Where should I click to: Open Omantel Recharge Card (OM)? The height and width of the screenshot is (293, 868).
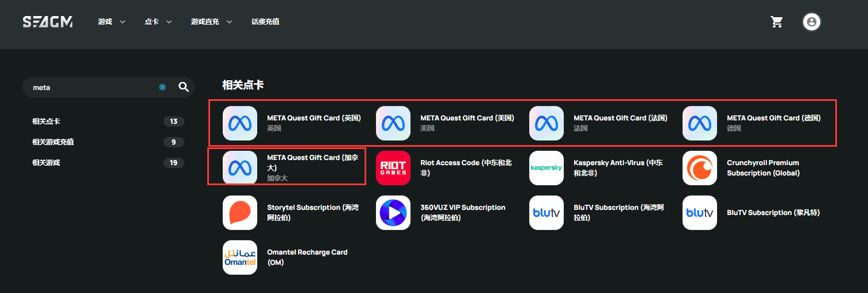307,257
